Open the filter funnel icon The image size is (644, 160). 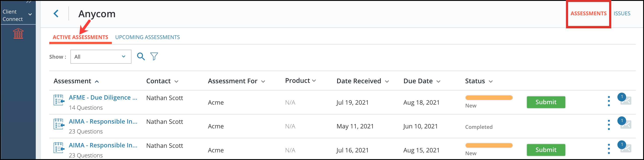tap(154, 56)
